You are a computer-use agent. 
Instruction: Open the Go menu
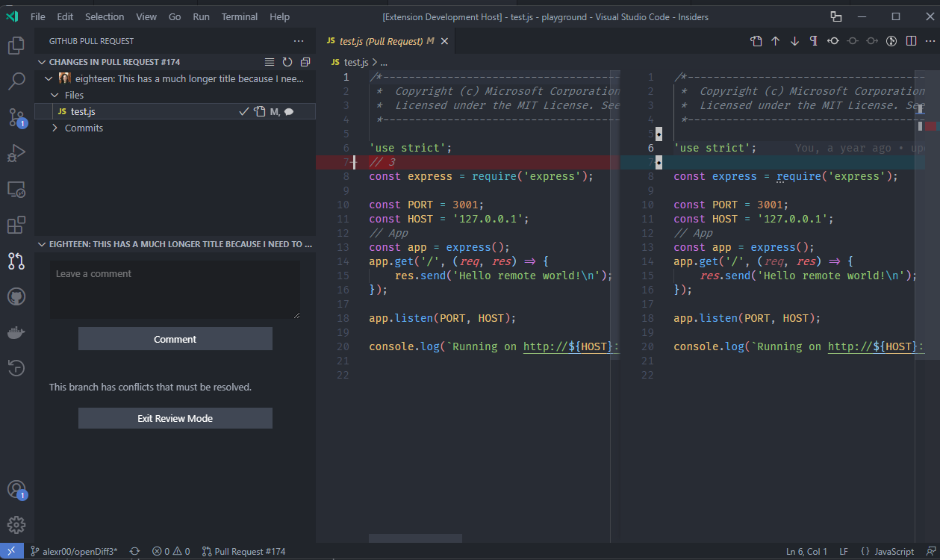point(175,16)
